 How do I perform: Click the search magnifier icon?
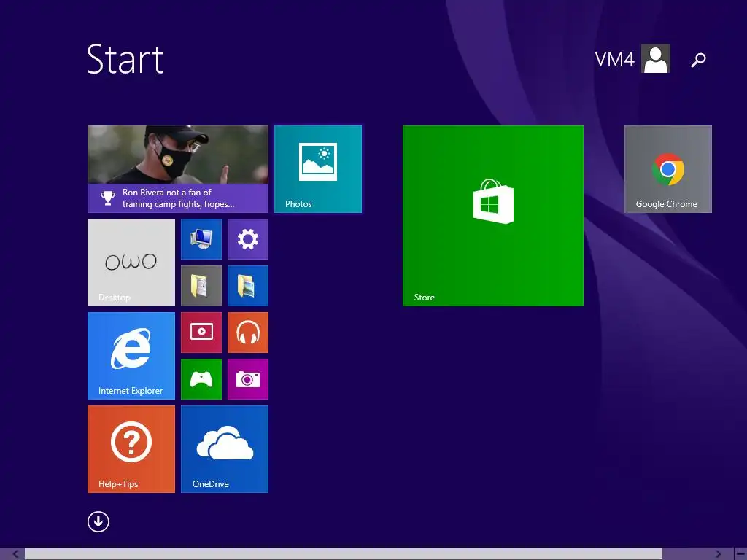coord(698,60)
